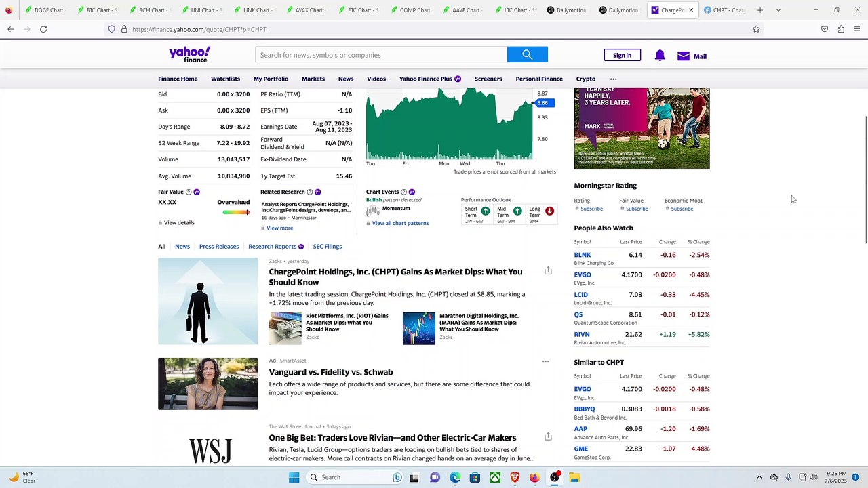Expand the more navigation items ellipsis

[x=613, y=79]
